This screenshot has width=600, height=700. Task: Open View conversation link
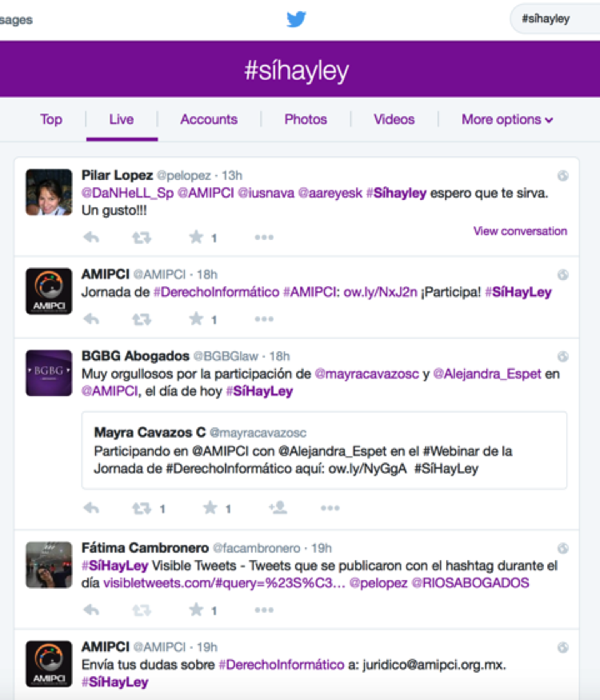pos(520,231)
